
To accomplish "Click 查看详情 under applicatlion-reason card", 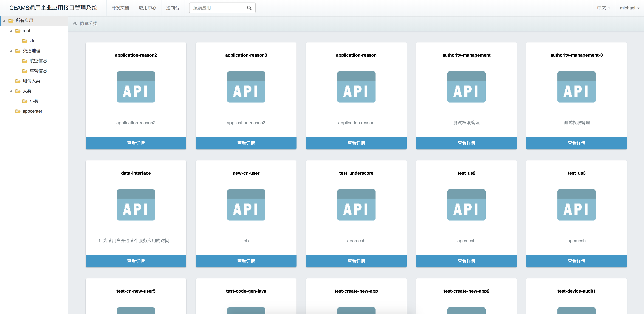I will click(356, 143).
